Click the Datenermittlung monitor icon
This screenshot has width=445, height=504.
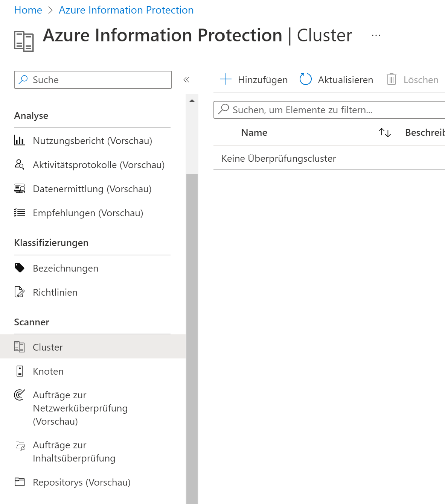coord(19,188)
